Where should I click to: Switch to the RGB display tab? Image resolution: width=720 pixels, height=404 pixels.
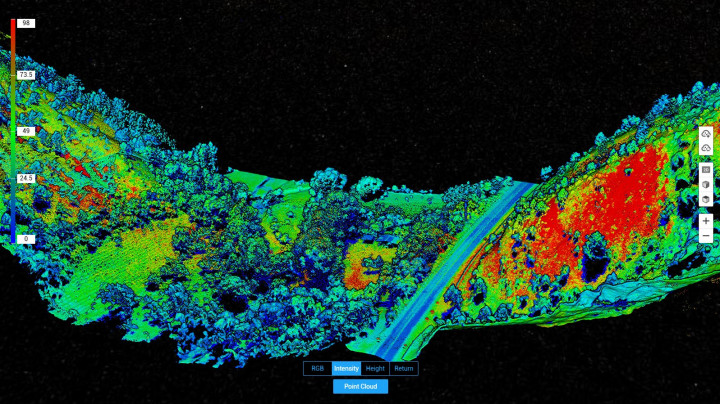click(317, 368)
